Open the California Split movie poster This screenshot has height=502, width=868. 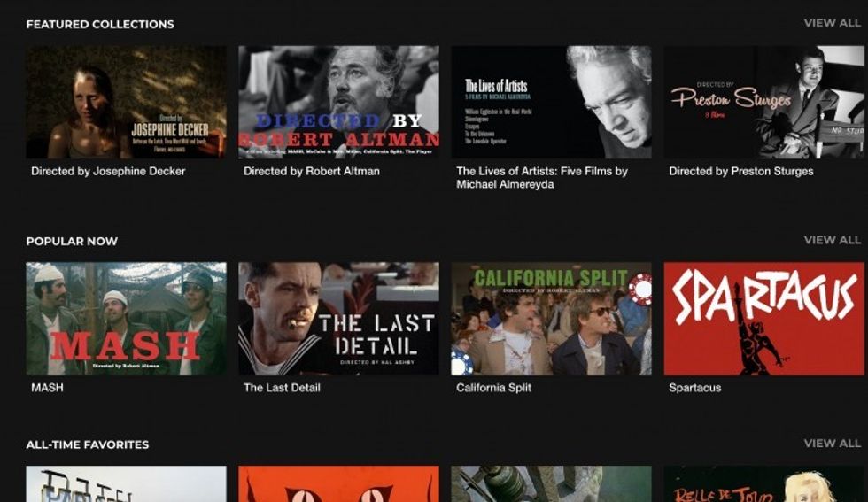click(551, 319)
